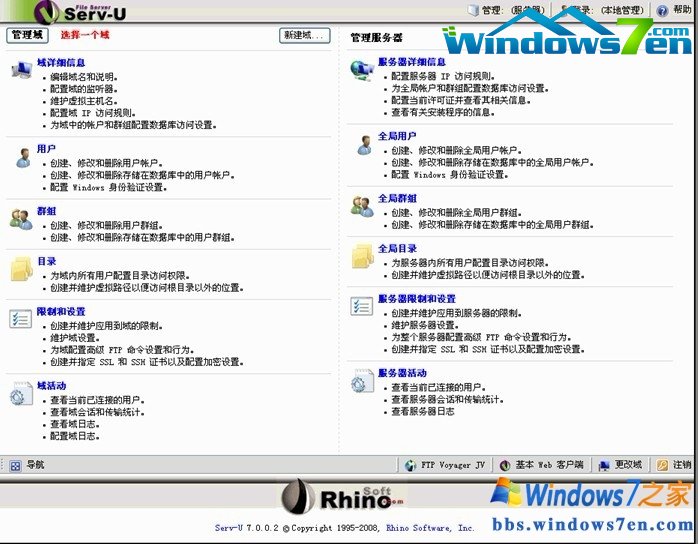
Task: Click the 注销 (Logout) button
Action: [x=674, y=465]
